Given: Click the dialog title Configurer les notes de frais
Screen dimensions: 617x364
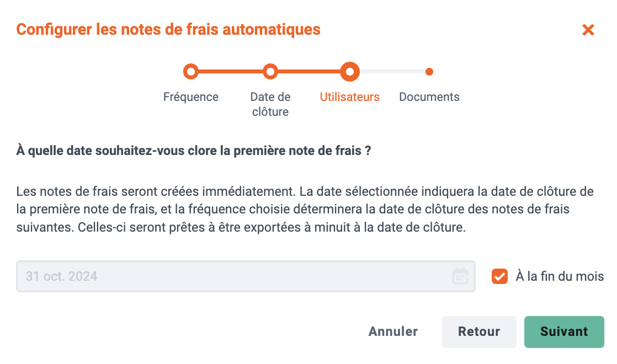Looking at the screenshot, I should (x=168, y=30).
